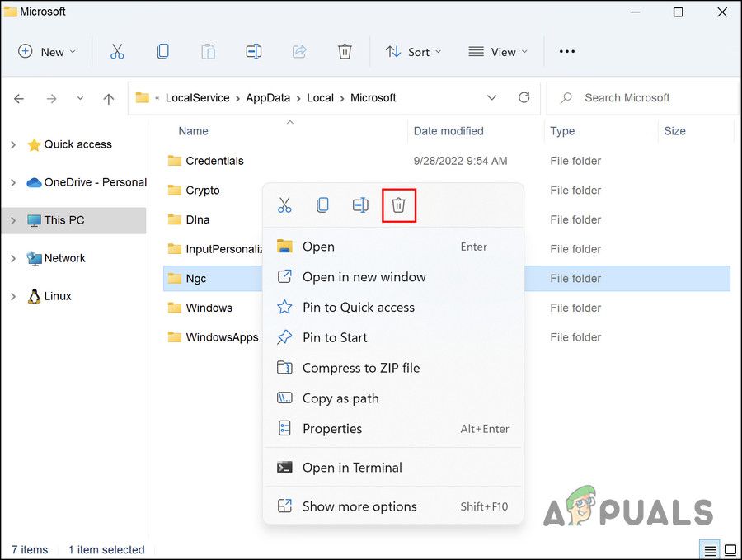Switch to large thumbnails view in status bar
The height and width of the screenshot is (560, 742).
coord(730,551)
